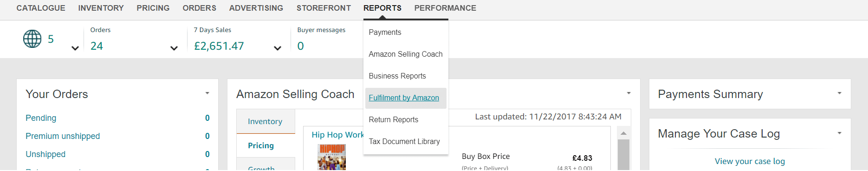The width and height of the screenshot is (868, 171).
Task: Open Payments Summary widget options arrow
Action: (839, 93)
